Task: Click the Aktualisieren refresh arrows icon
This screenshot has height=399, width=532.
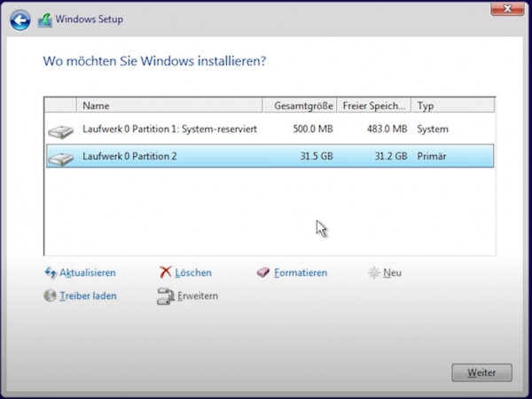Action: tap(51, 273)
